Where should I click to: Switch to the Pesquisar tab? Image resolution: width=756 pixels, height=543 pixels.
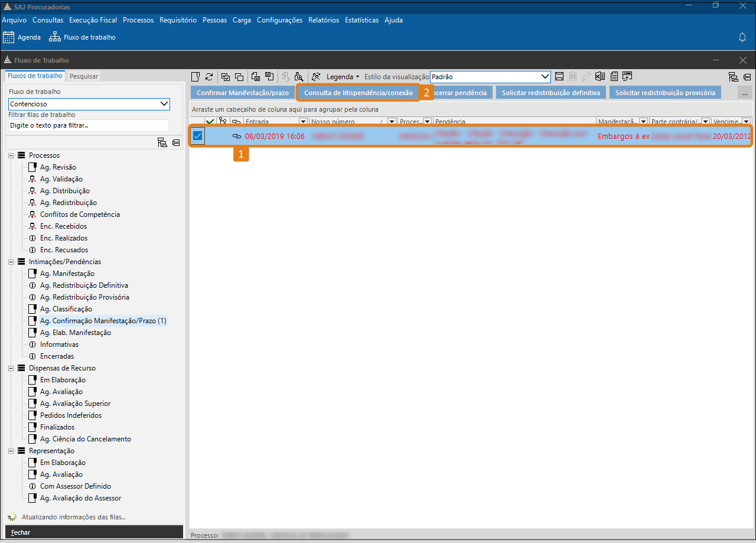(x=83, y=76)
